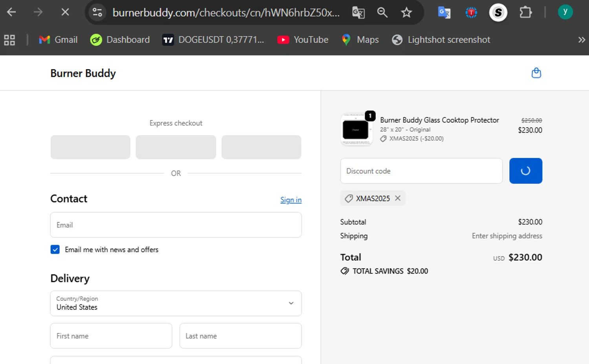589x364 pixels.
Task: Expand the Country/Region dropdown
Action: tap(176, 304)
